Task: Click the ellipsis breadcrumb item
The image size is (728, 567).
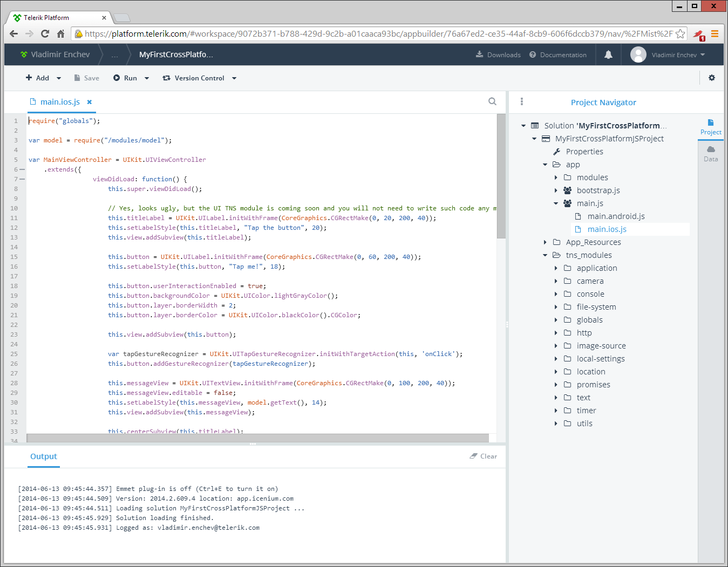Action: [x=114, y=55]
